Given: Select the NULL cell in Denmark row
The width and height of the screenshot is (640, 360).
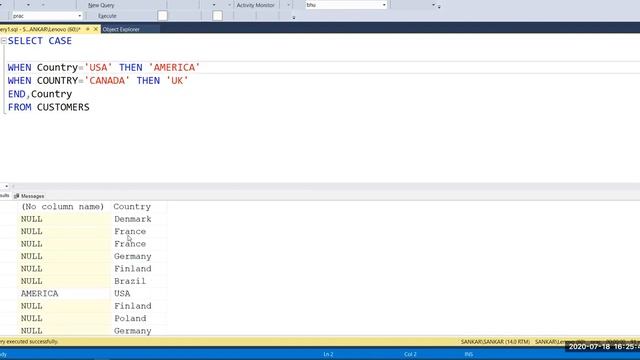Looking at the screenshot, I should [x=64, y=219].
